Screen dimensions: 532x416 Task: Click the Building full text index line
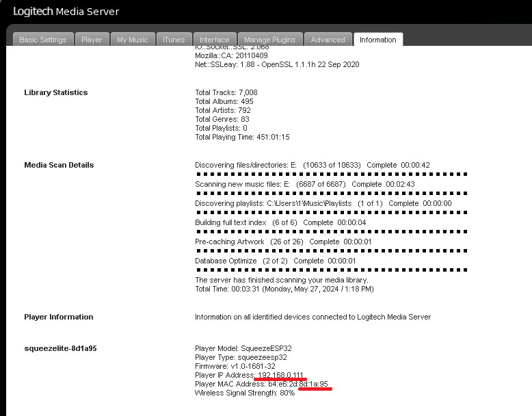pos(280,222)
